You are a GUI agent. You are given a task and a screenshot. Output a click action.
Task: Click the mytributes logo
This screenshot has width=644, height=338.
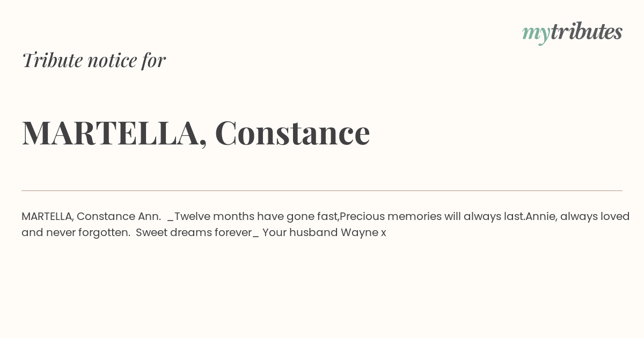click(572, 32)
